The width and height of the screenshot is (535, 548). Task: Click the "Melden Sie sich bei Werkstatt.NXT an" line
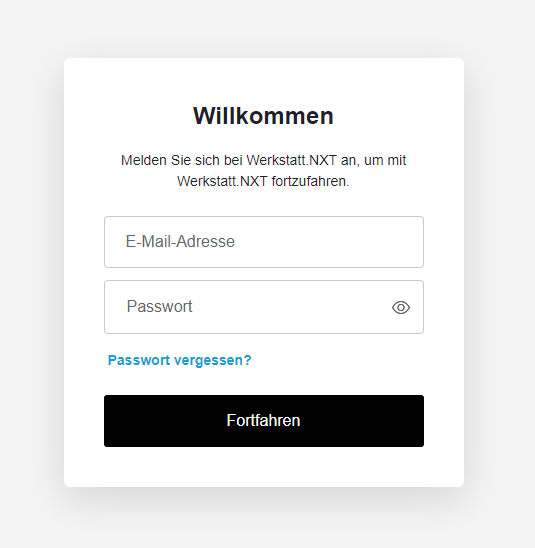(x=238, y=160)
